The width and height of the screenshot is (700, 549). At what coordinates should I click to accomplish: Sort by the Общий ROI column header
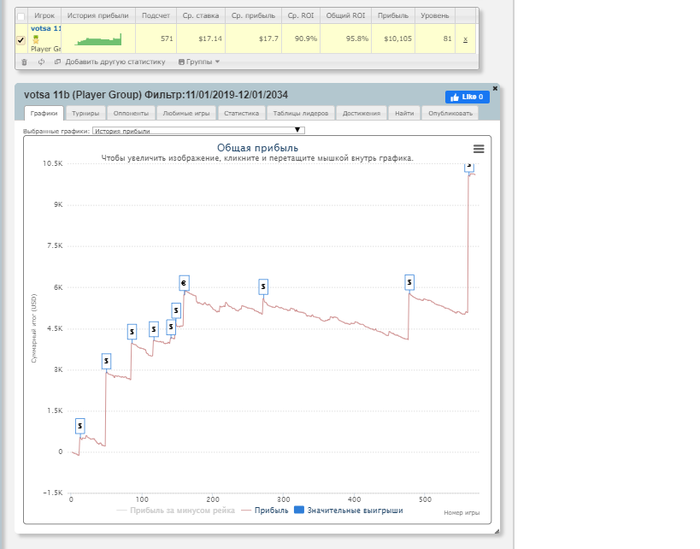346,16
